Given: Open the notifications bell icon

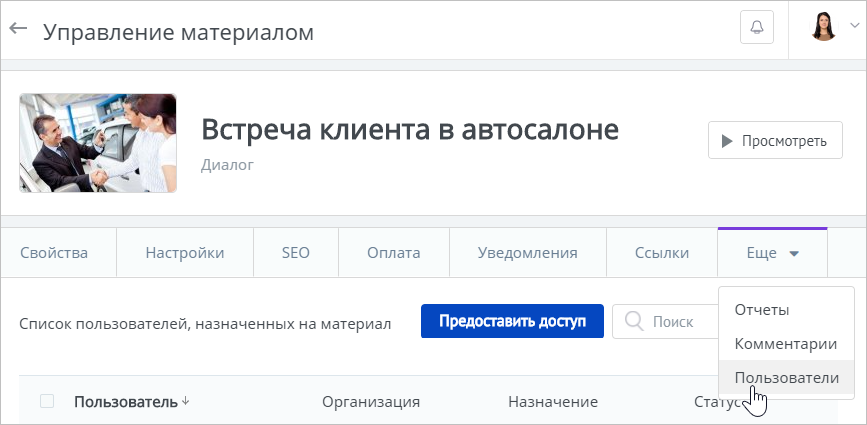Looking at the screenshot, I should (x=756, y=27).
